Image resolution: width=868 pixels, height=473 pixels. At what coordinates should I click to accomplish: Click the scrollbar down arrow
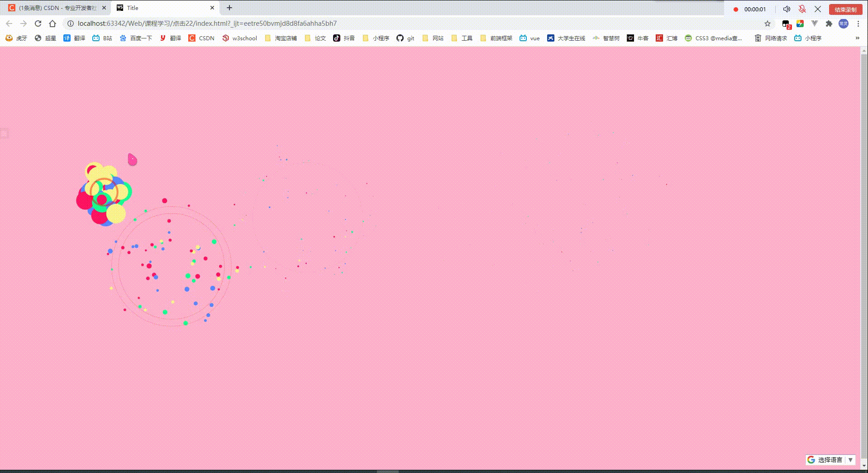[x=864, y=466]
